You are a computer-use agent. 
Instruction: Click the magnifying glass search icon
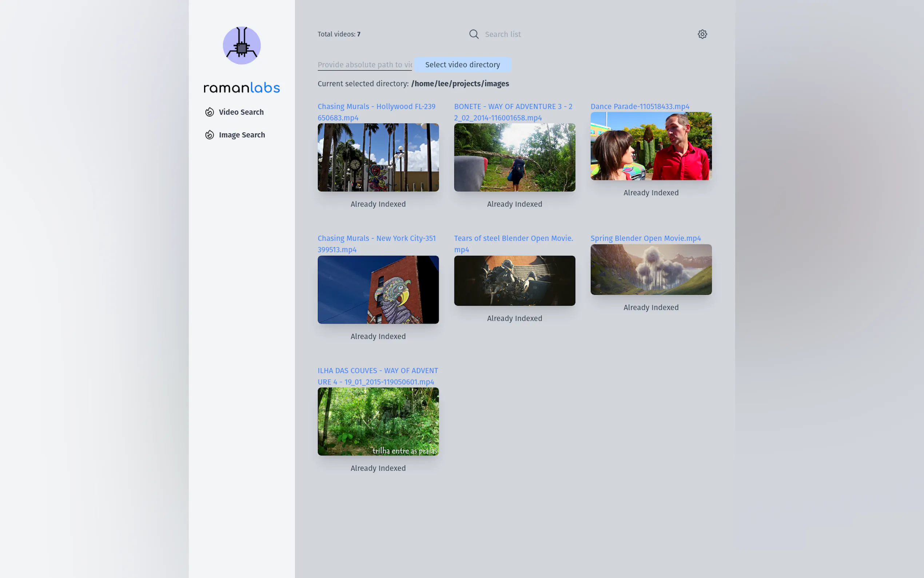474,35
